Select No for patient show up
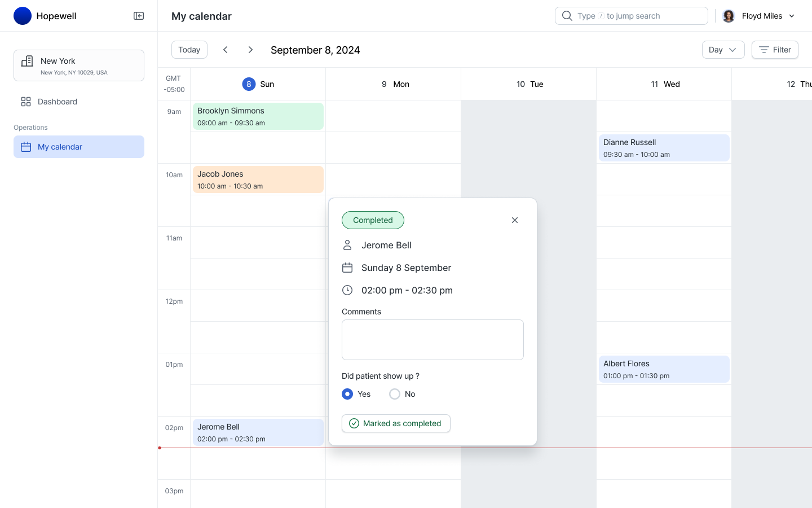This screenshot has width=812, height=508. 395,394
